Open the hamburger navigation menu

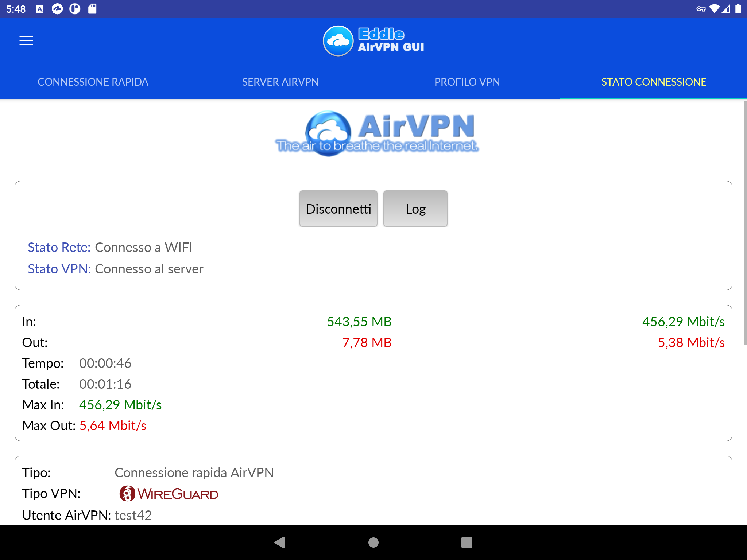point(26,40)
